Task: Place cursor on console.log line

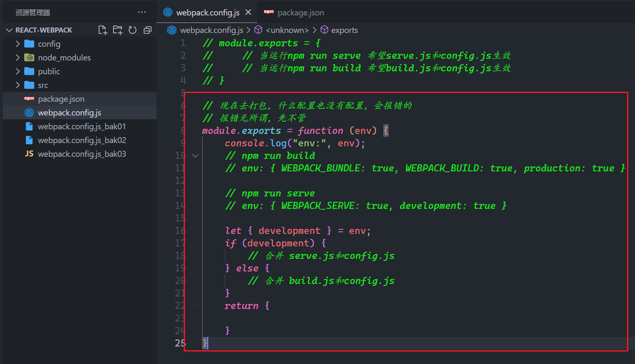Action: click(295, 143)
